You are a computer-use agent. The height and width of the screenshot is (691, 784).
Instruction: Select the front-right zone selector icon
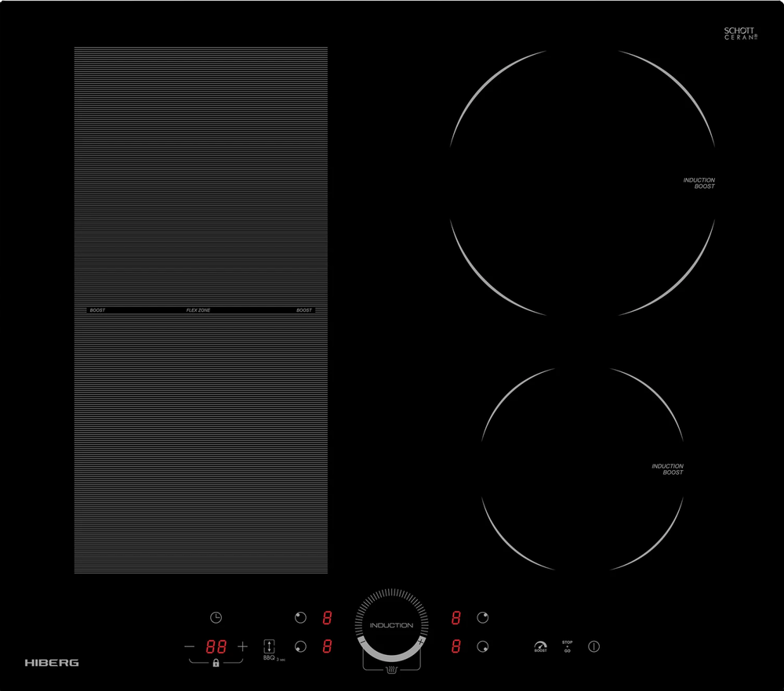tap(483, 647)
